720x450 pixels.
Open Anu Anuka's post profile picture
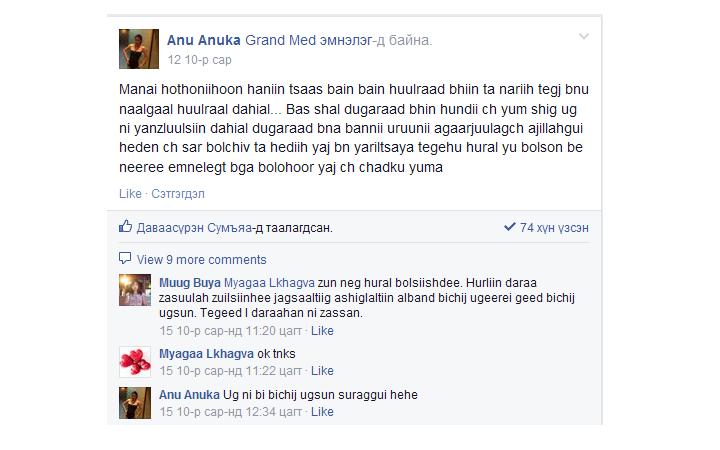[x=139, y=49]
